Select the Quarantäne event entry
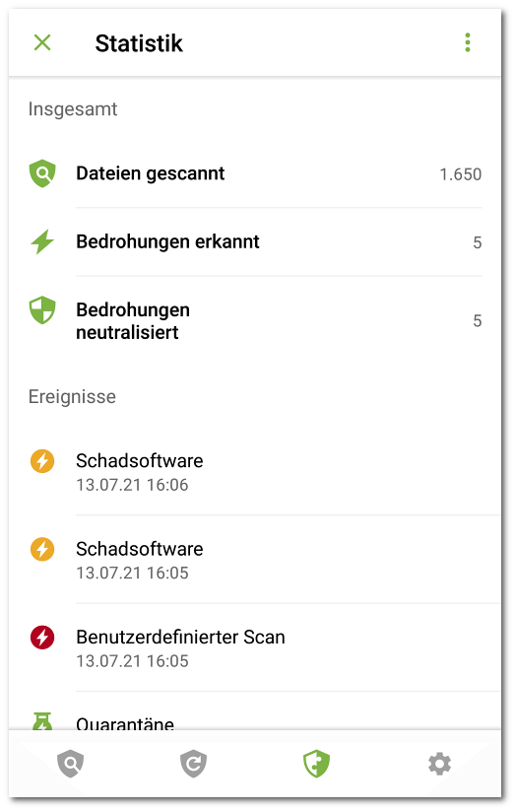This screenshot has height=812, width=516. coord(255,711)
